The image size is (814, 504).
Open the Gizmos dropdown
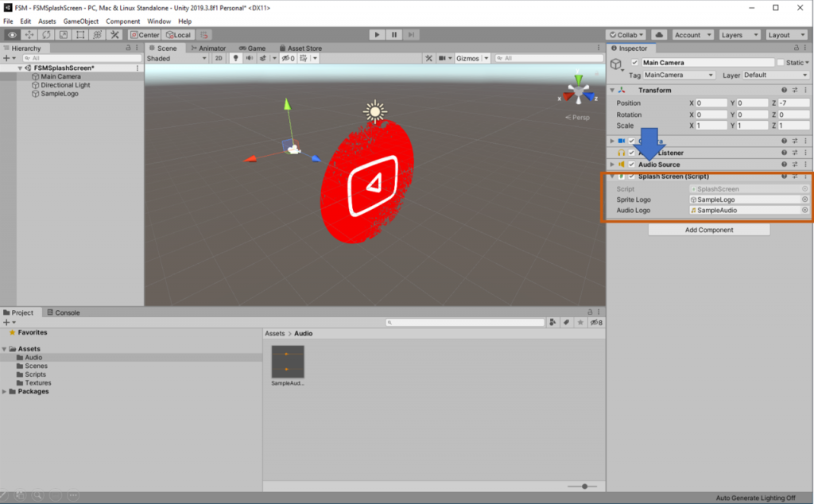472,58
